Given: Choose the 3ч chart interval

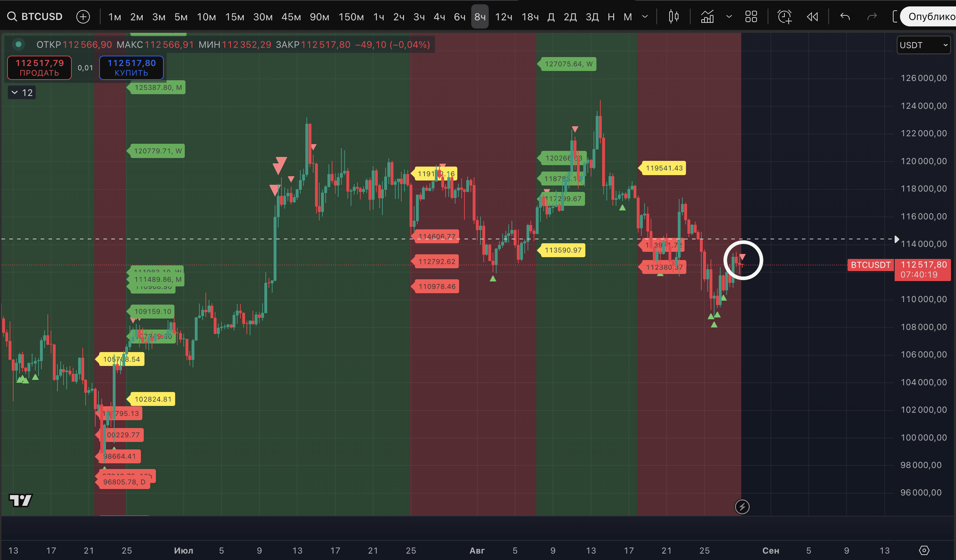Looking at the screenshot, I should [419, 17].
